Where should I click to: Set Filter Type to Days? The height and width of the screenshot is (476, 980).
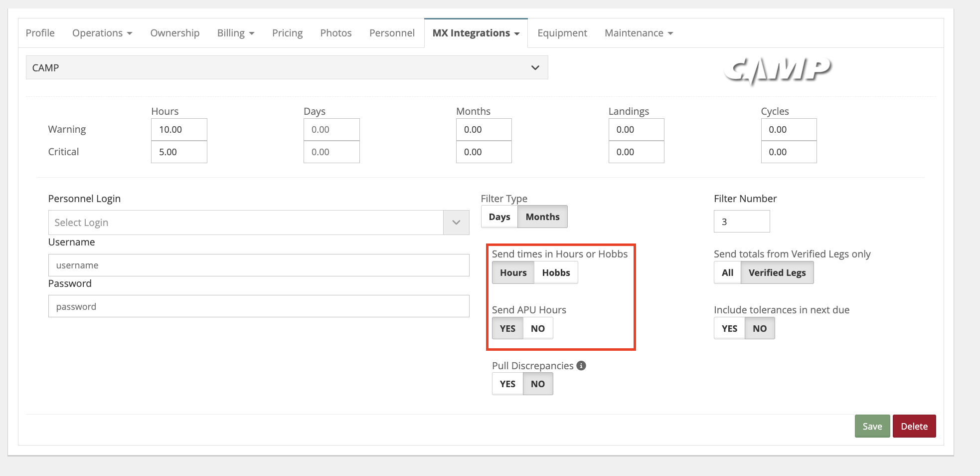click(x=499, y=217)
